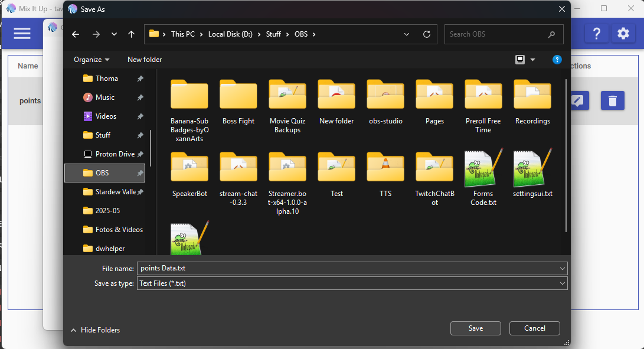Open the view options dropdown arrow
644x349 pixels.
[532, 60]
